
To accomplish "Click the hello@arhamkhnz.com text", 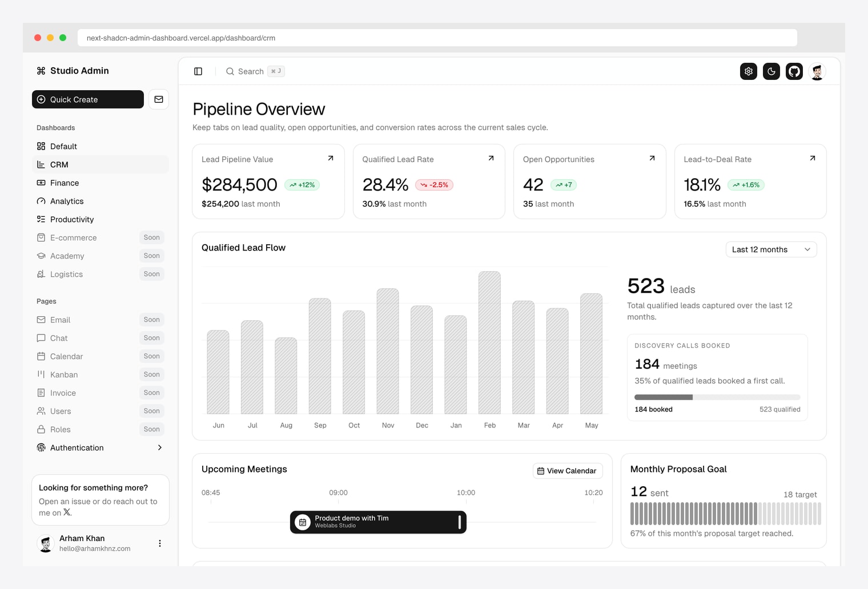I will click(95, 548).
